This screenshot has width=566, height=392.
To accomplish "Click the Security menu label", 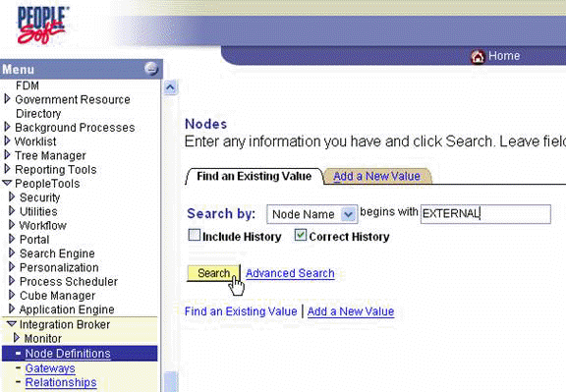I will pos(39,197).
